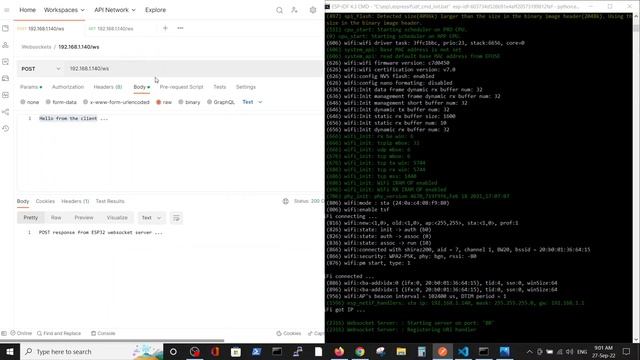Open the Cortana circle icon

point(173,351)
